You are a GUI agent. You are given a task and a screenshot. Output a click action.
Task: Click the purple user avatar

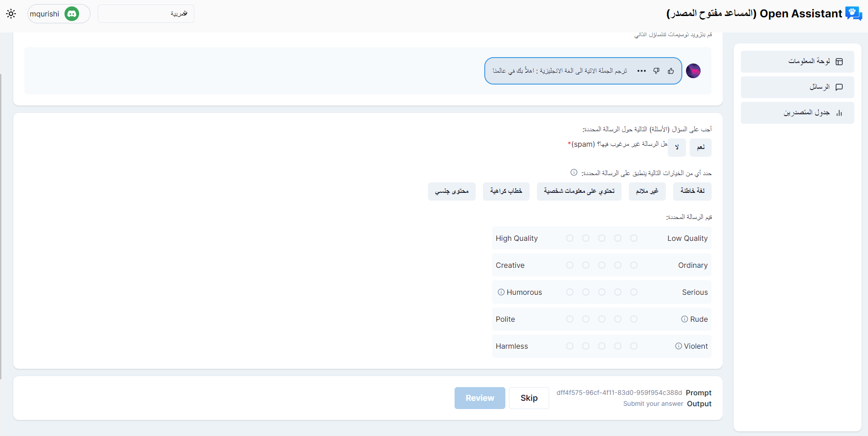click(x=693, y=71)
